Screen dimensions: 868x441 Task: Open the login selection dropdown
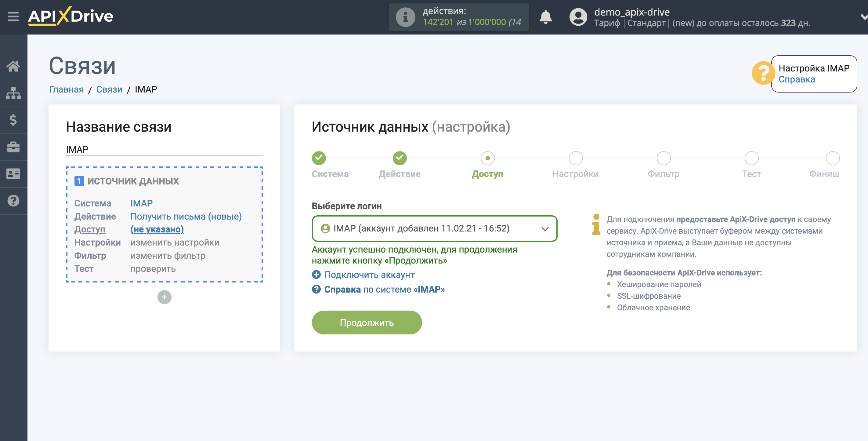tap(434, 228)
